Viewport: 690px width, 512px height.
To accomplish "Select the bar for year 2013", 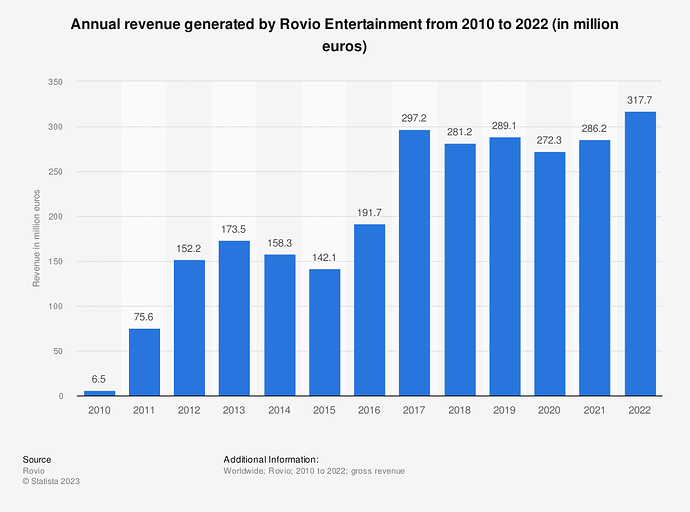I will (234, 318).
